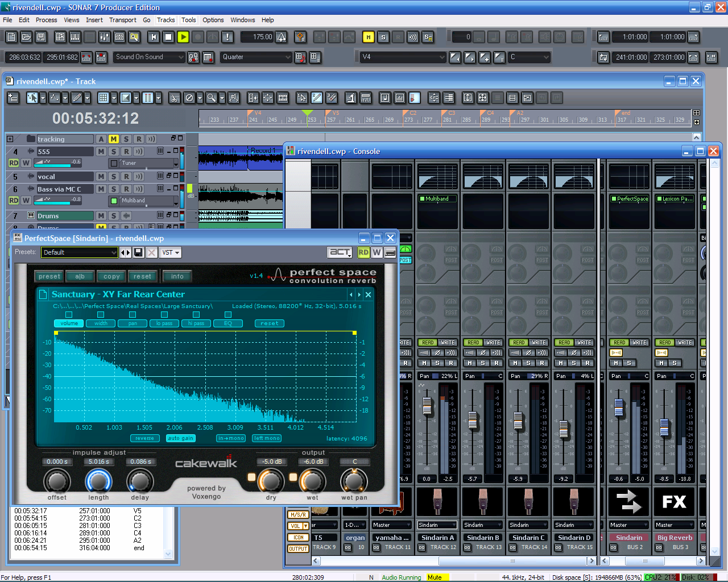Enable the width envelope checkbox
This screenshot has width=728, height=582.
101,314
